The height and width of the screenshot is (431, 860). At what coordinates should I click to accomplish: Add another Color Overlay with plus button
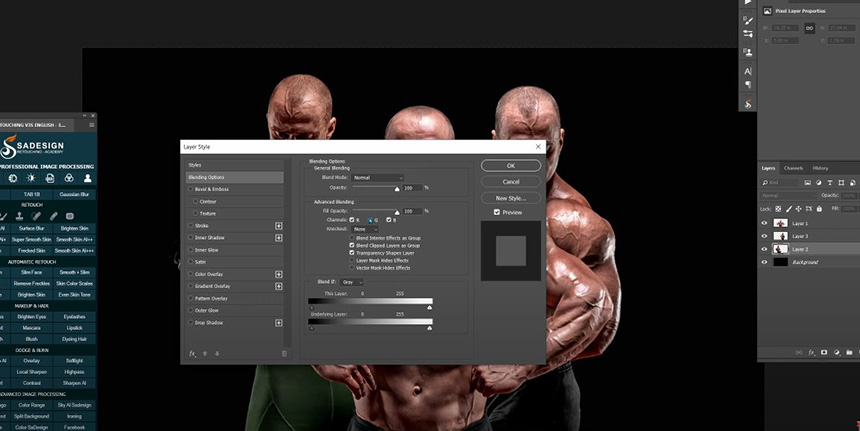click(x=279, y=274)
